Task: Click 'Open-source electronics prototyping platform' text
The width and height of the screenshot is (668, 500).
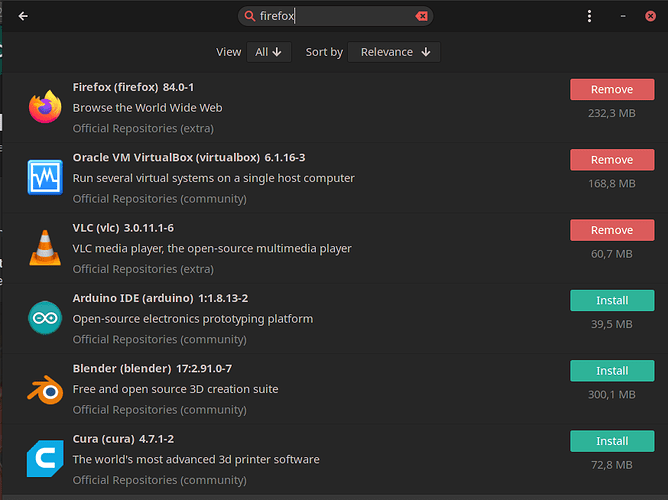Action: point(193,319)
